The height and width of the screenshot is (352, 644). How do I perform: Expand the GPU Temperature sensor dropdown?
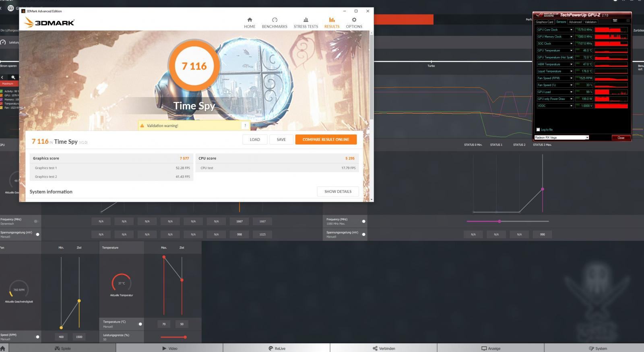571,50
